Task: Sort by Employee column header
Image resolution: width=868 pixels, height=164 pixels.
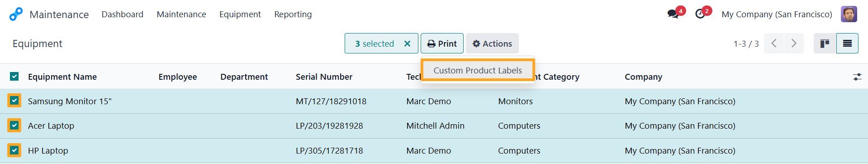Action: (178, 77)
